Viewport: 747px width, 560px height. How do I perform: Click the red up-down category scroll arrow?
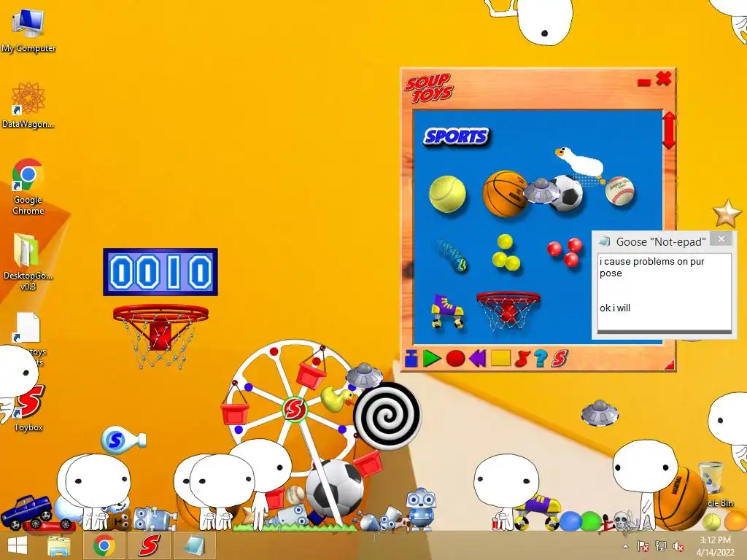point(669,131)
